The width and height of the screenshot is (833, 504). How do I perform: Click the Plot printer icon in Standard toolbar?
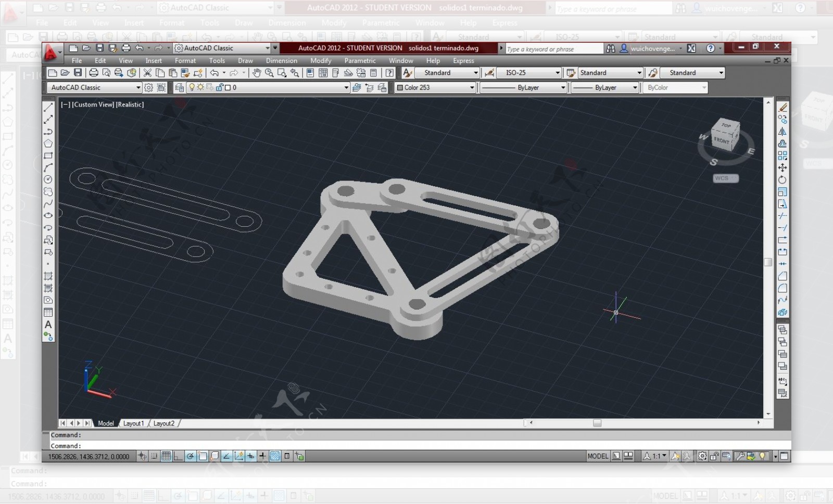tap(94, 73)
